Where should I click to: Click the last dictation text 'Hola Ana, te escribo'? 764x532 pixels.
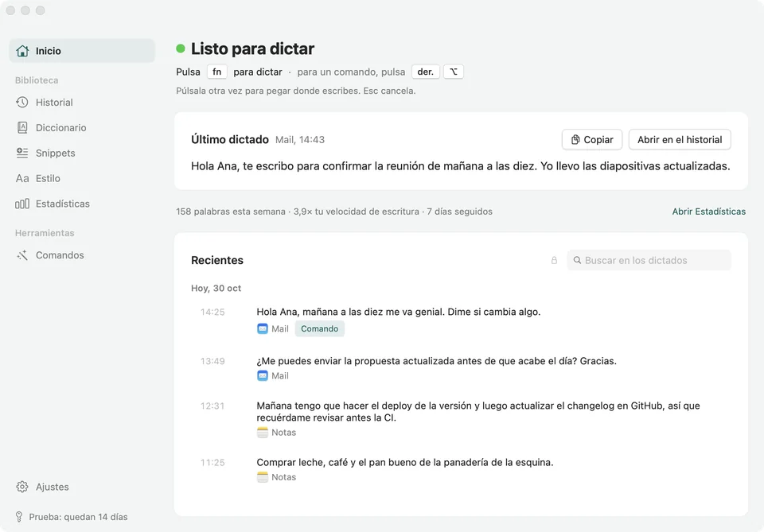461,166
